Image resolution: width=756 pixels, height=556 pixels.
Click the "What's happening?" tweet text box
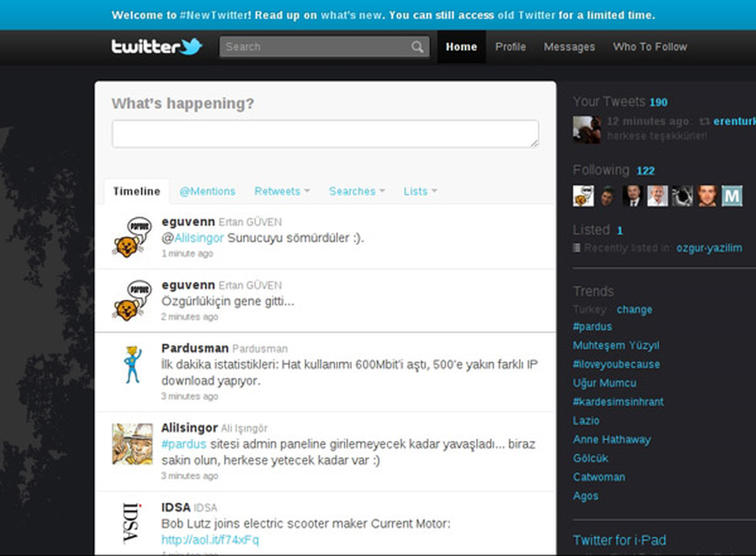point(325,134)
